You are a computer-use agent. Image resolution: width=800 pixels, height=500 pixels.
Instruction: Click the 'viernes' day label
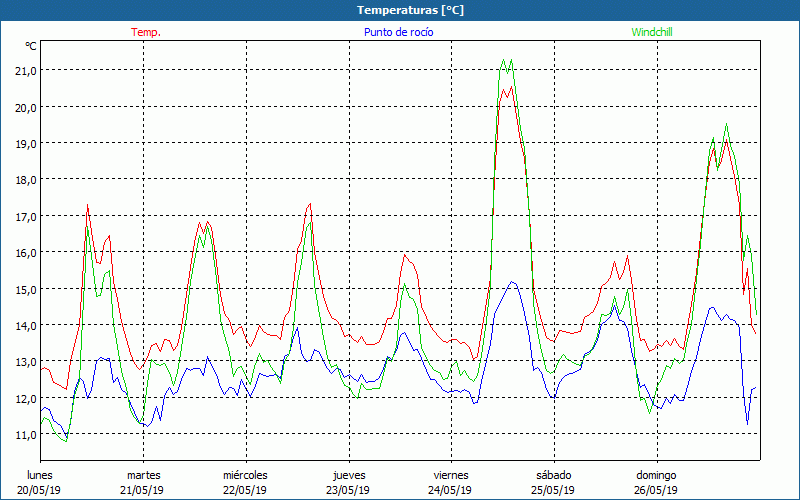pos(451,475)
